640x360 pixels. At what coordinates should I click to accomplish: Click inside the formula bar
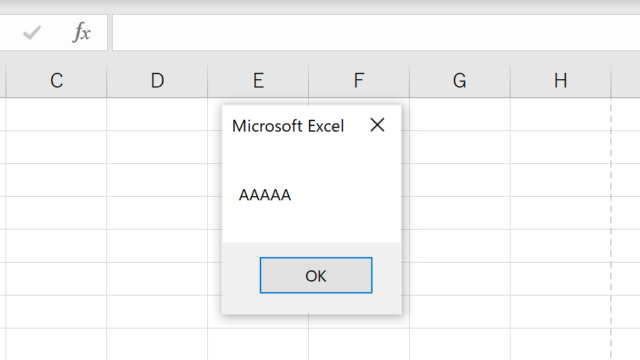pyautogui.click(x=376, y=33)
